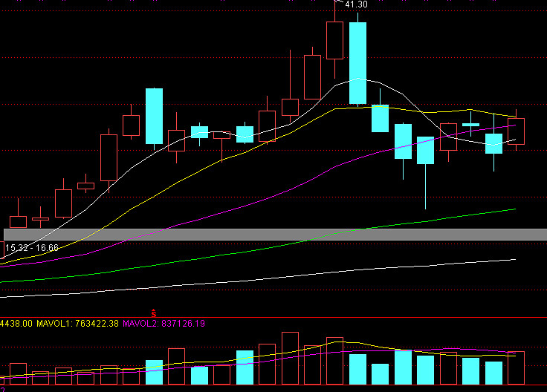This screenshot has width=547, height=392.
Task: Select the large cyan candle beneath the 41.30 label
Action: pyautogui.click(x=357, y=63)
